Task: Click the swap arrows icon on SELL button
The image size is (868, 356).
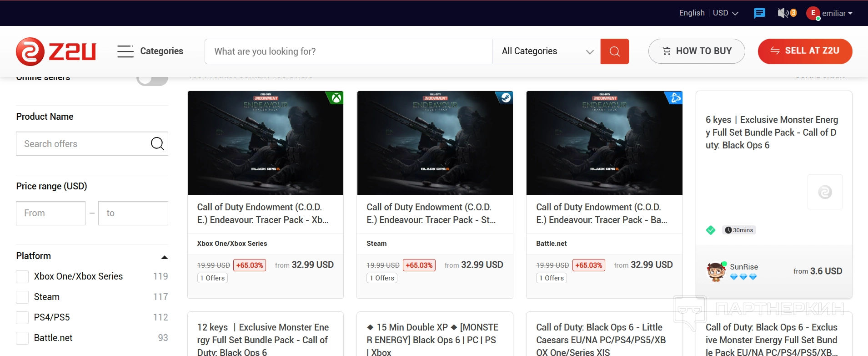Action: click(775, 51)
